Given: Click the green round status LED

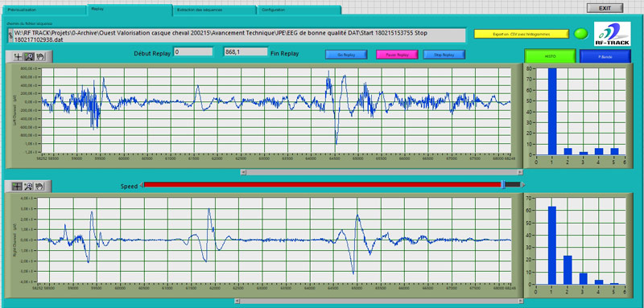Looking at the screenshot, I should 580,34.
